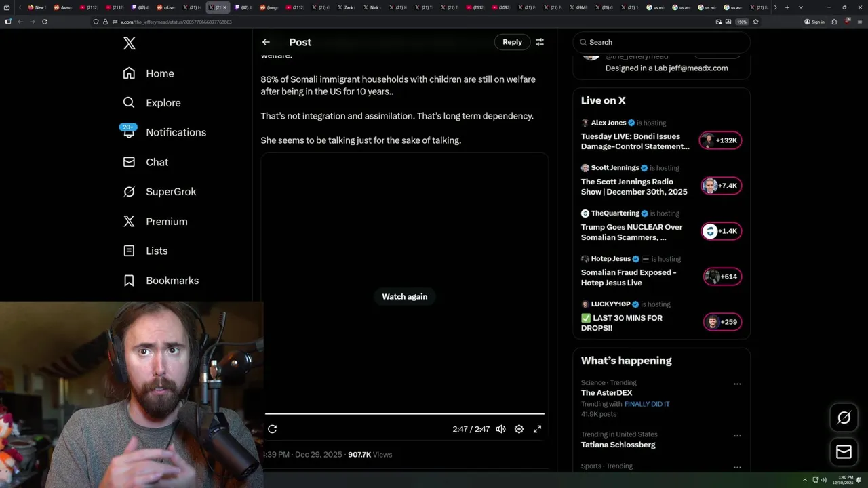Viewport: 868px width, 488px height.
Task: Open the Windows notification center icon
Action: (860, 480)
